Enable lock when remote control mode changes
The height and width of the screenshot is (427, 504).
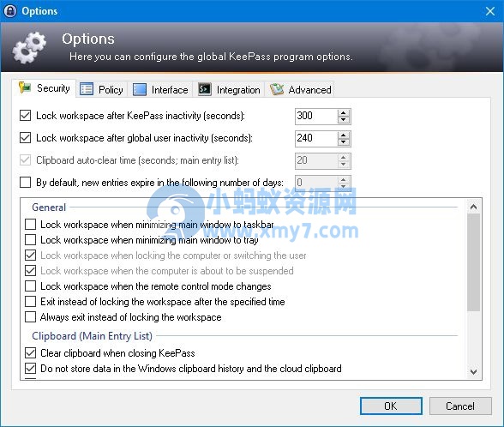tap(31, 286)
